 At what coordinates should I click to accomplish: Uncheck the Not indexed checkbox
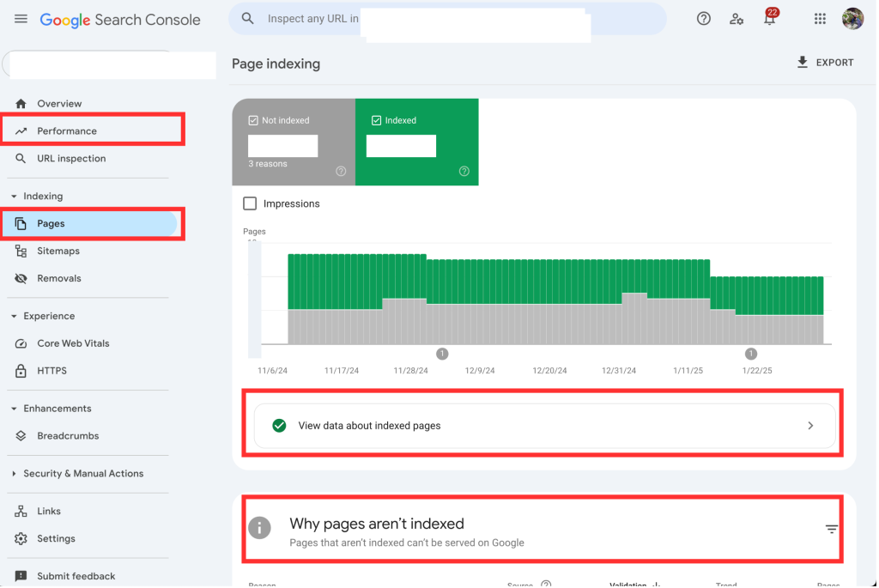(253, 121)
